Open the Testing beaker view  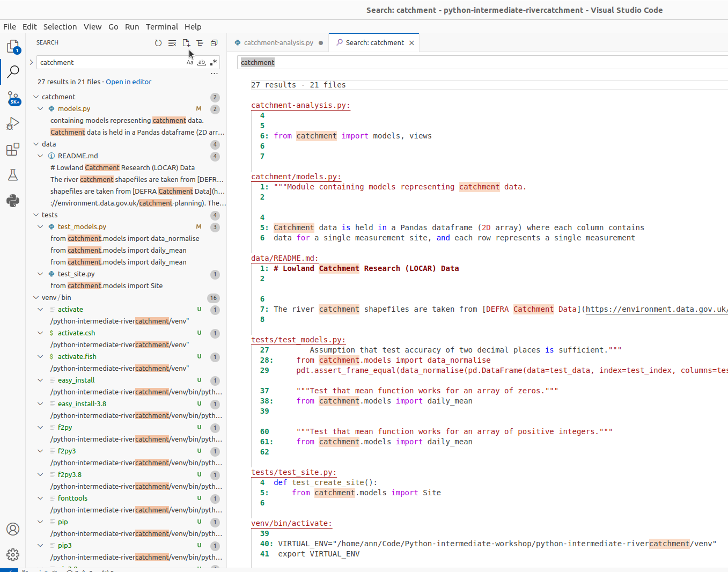(x=13, y=175)
